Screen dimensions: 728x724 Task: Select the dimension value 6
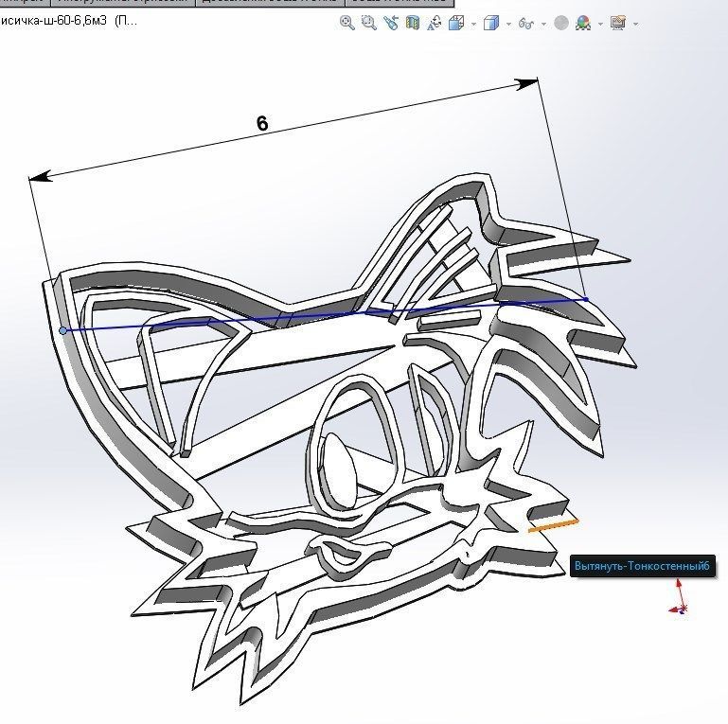[262, 123]
